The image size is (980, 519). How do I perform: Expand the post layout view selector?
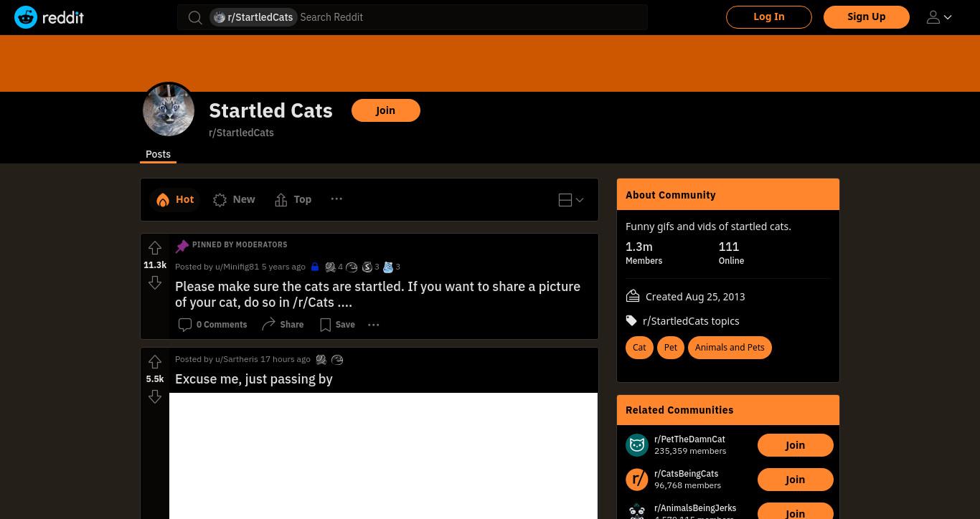[x=571, y=200]
